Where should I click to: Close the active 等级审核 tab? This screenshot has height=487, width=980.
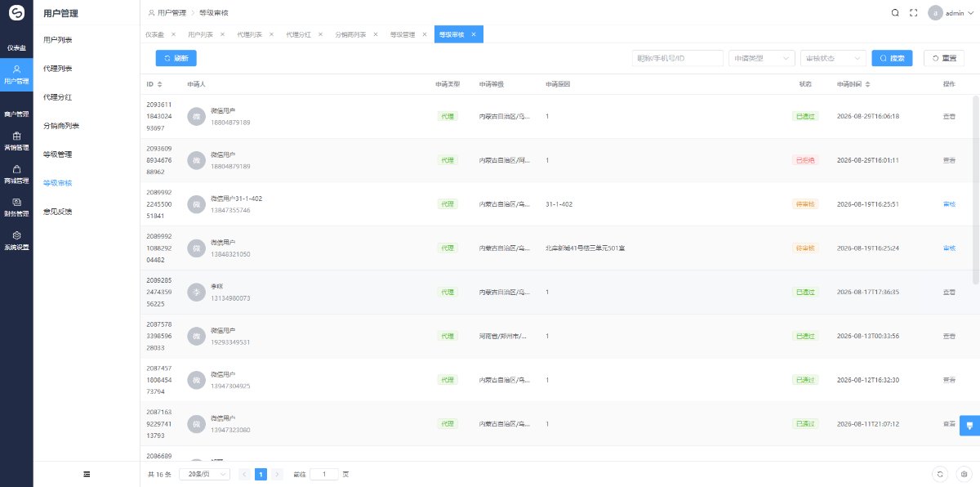click(x=474, y=34)
